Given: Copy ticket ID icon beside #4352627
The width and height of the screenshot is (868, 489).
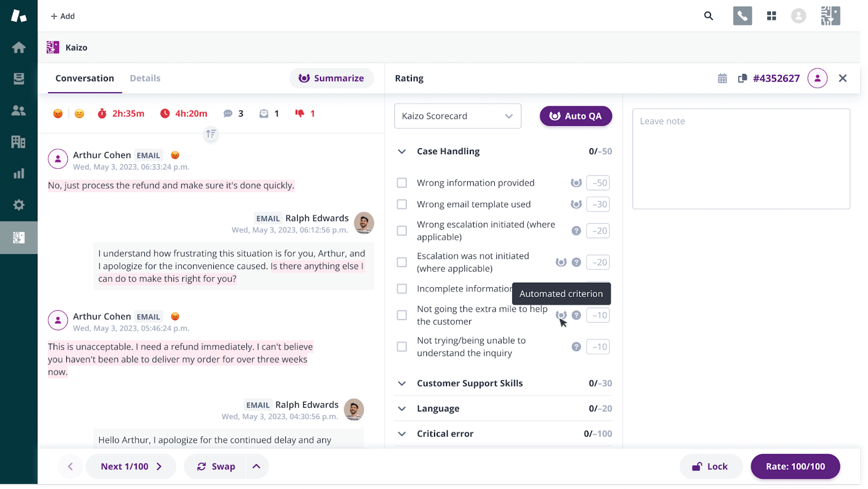Looking at the screenshot, I should [x=743, y=78].
